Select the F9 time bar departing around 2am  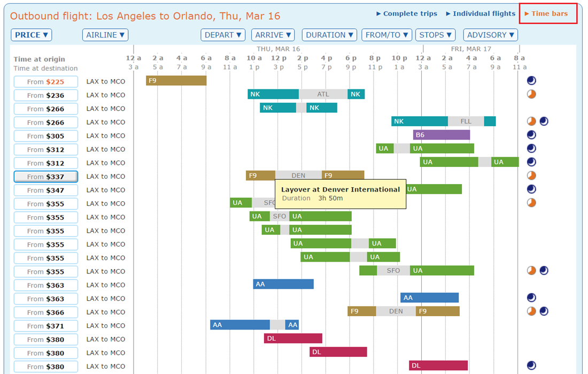click(176, 80)
